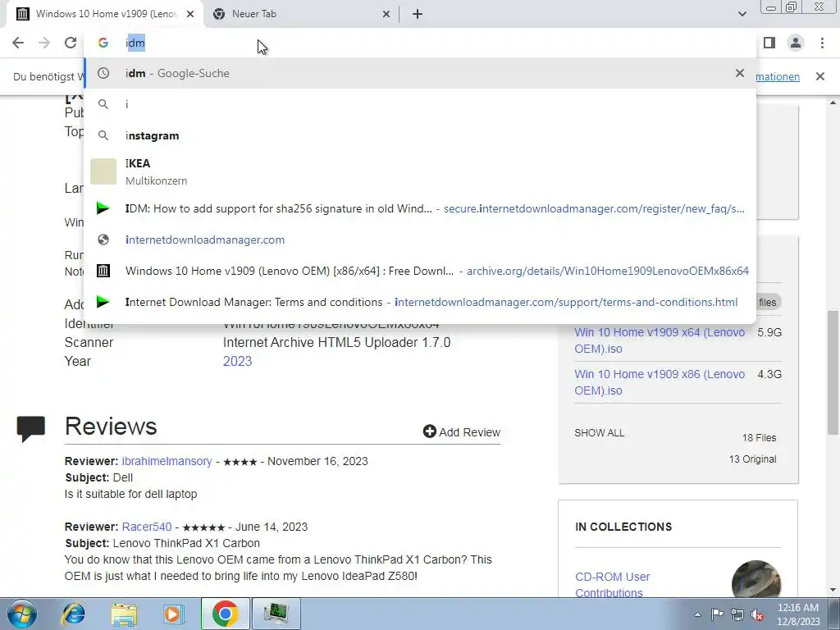840x630 pixels.
Task: Reload the page with refresh icon
Action: 71,43
